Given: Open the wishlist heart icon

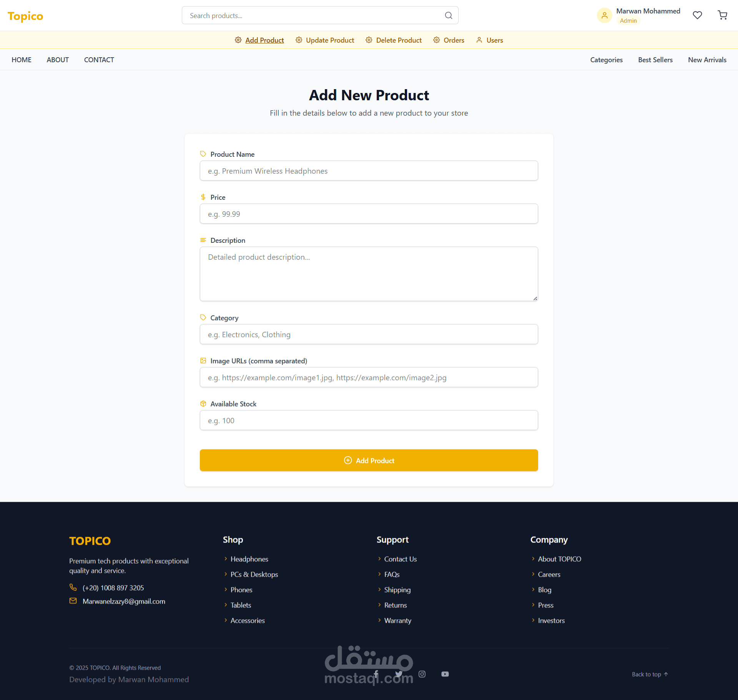Looking at the screenshot, I should click(697, 15).
